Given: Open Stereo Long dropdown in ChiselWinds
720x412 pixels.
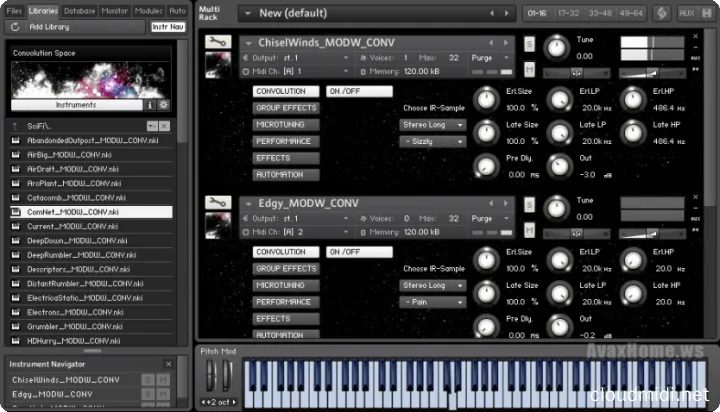Looking at the screenshot, I should click(433, 125).
